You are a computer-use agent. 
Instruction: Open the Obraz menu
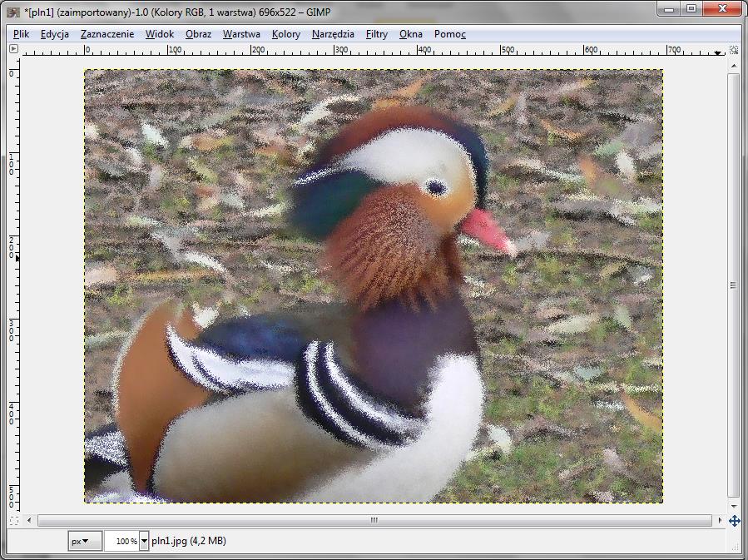199,34
